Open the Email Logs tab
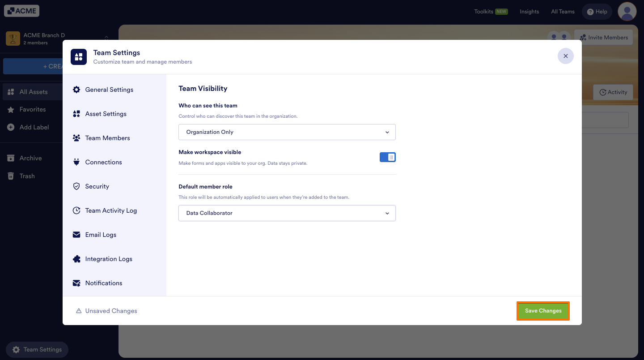This screenshot has height=360, width=644. [x=114, y=235]
